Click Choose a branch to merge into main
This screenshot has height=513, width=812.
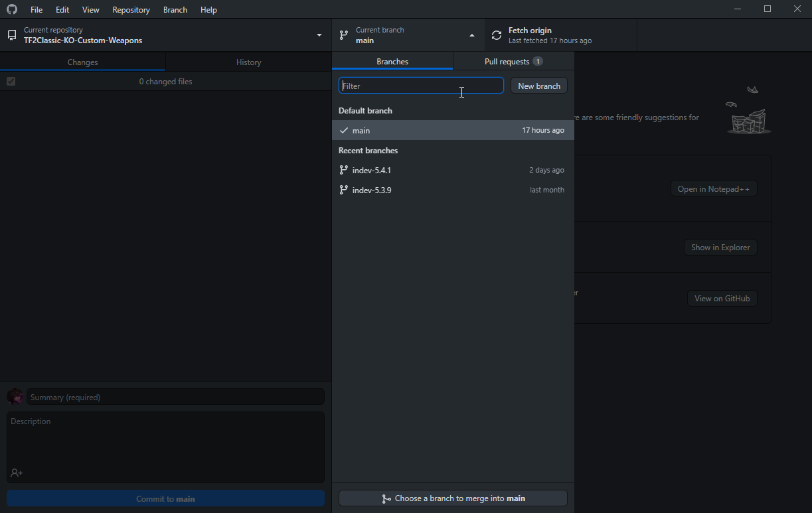(x=453, y=498)
